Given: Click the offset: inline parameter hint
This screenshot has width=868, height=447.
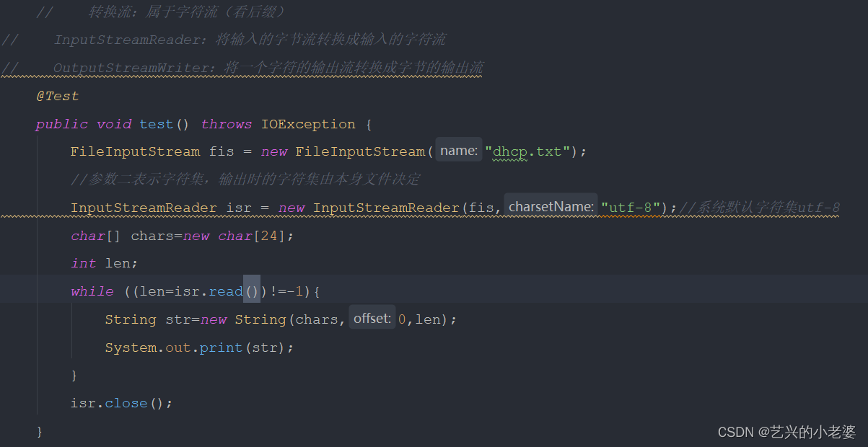Looking at the screenshot, I should 372,317.
